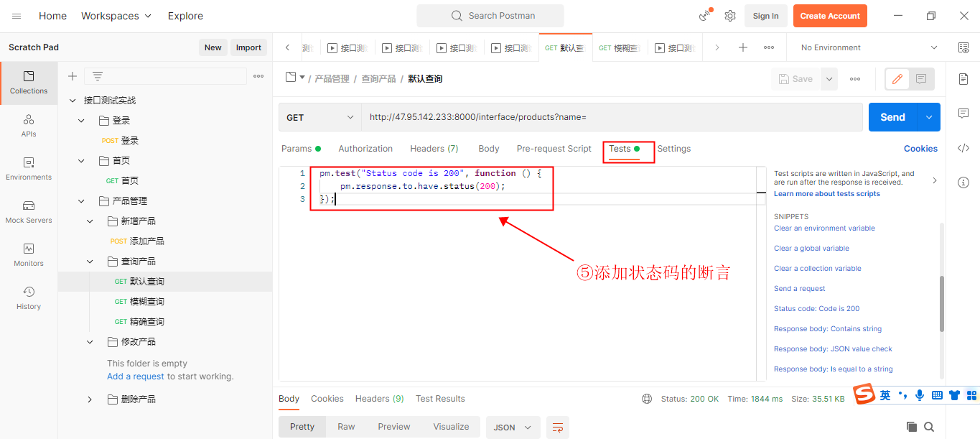
Task: Collapse 登录 folder
Action: pos(81,121)
